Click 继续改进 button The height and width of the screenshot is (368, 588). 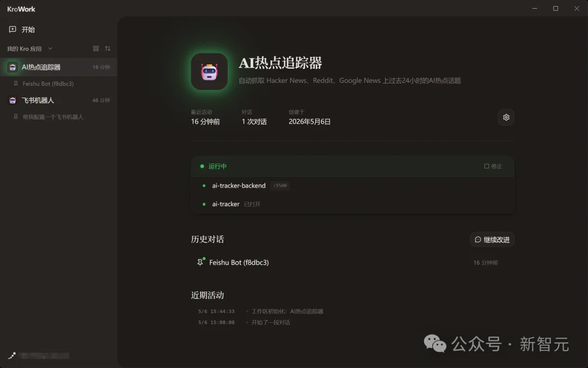(492, 239)
